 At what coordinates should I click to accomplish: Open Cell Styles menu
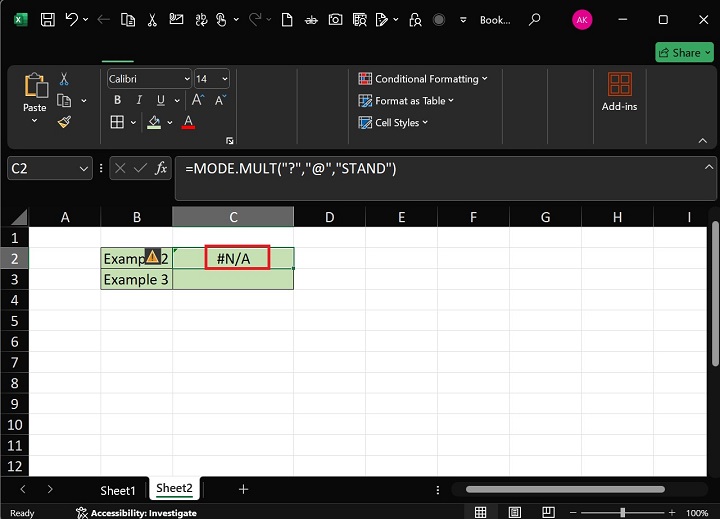tap(393, 123)
